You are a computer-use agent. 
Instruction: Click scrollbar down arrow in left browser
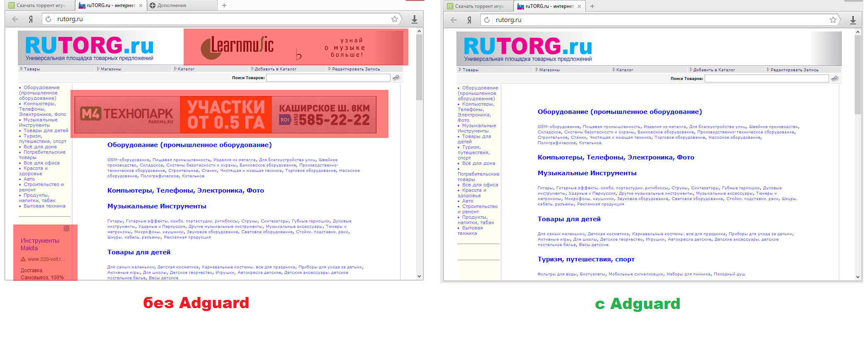click(419, 276)
